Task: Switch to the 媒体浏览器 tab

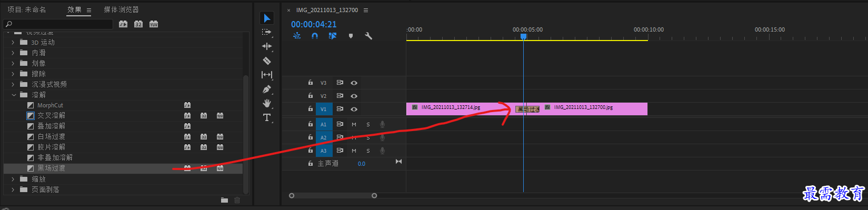Action: [121, 9]
